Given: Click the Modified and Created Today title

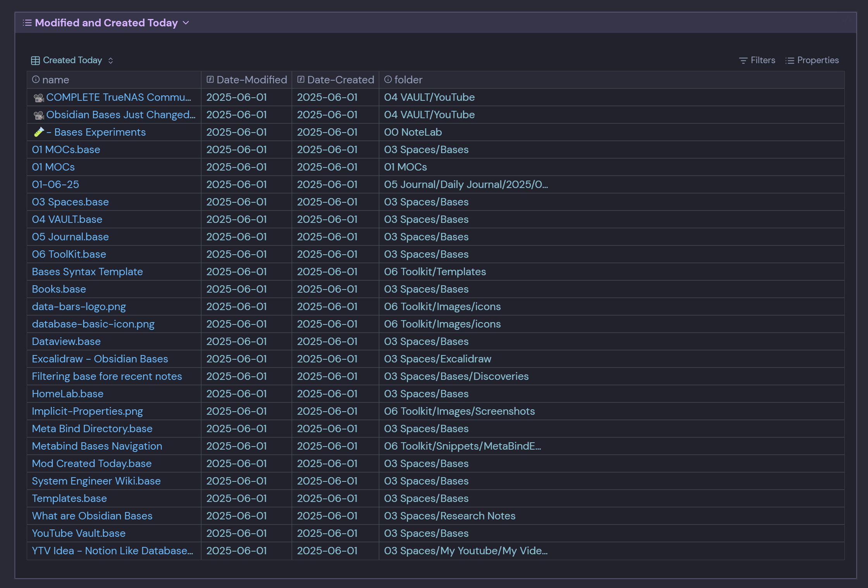Looking at the screenshot, I should click(x=106, y=23).
